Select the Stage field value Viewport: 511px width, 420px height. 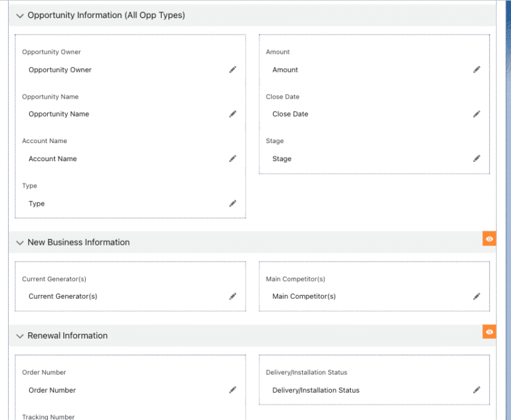point(282,159)
